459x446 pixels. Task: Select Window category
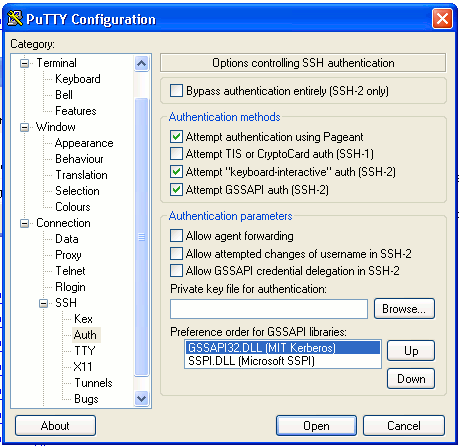coord(56,127)
